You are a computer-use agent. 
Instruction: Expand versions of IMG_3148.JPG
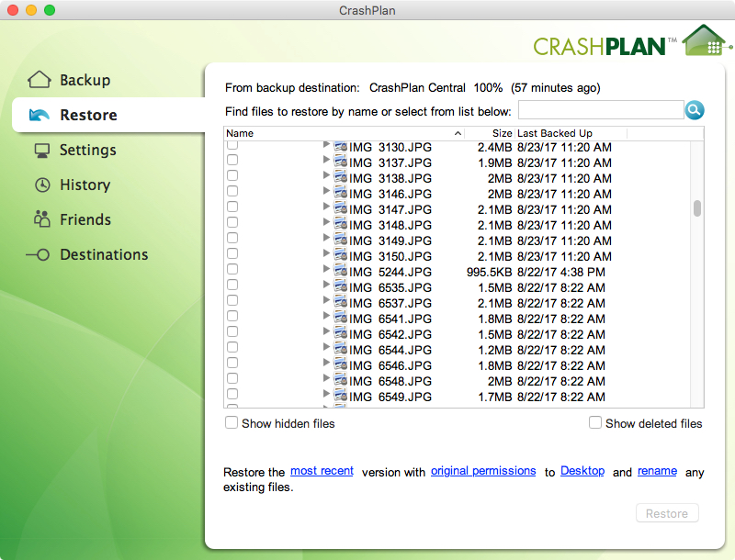pyautogui.click(x=326, y=222)
